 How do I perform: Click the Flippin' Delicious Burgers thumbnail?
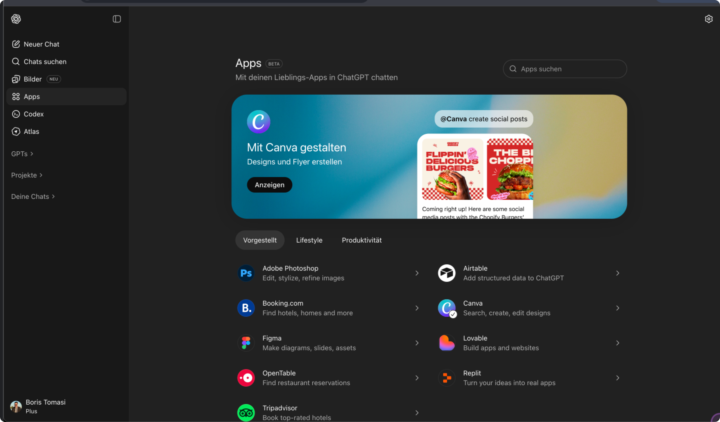pyautogui.click(x=452, y=169)
